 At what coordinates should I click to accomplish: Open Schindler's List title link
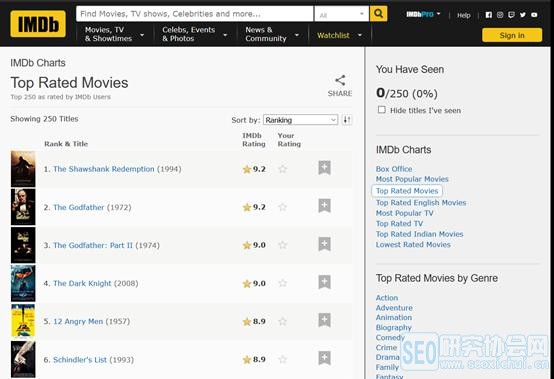pos(80,360)
